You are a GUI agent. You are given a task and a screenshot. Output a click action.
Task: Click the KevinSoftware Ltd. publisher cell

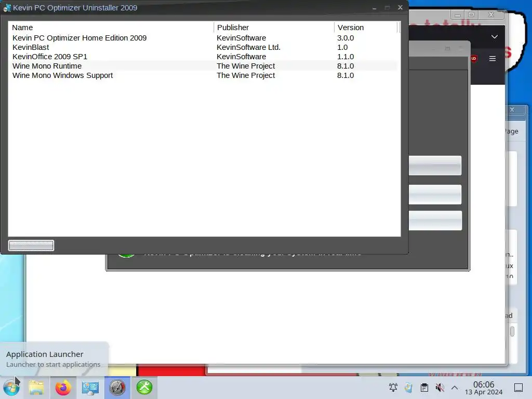(x=248, y=47)
